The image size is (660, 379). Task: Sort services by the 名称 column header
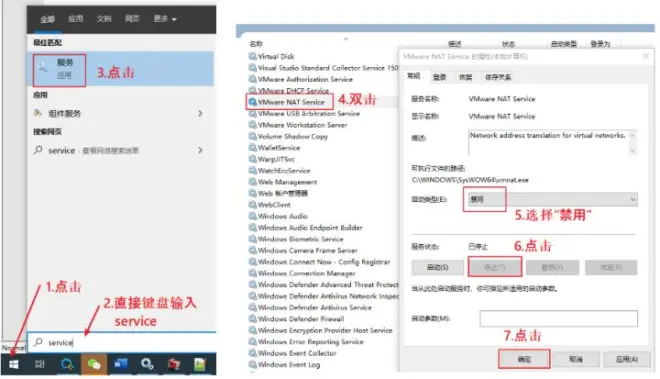256,44
